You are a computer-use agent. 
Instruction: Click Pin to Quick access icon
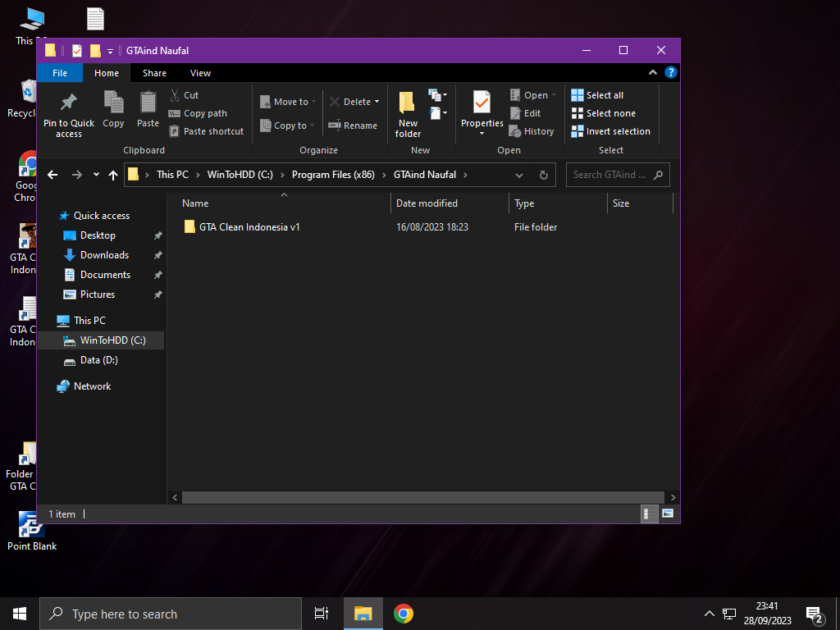click(69, 103)
